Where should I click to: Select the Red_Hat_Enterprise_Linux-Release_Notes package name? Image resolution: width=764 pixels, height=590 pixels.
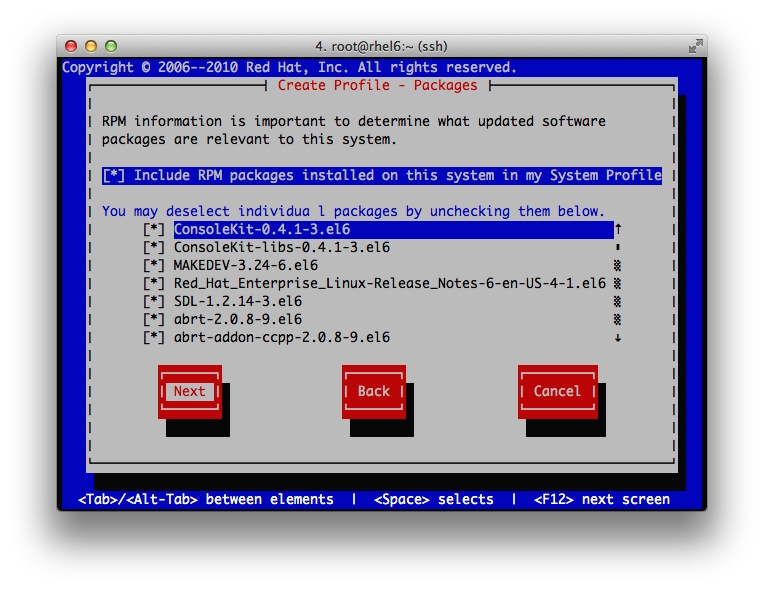(x=390, y=284)
